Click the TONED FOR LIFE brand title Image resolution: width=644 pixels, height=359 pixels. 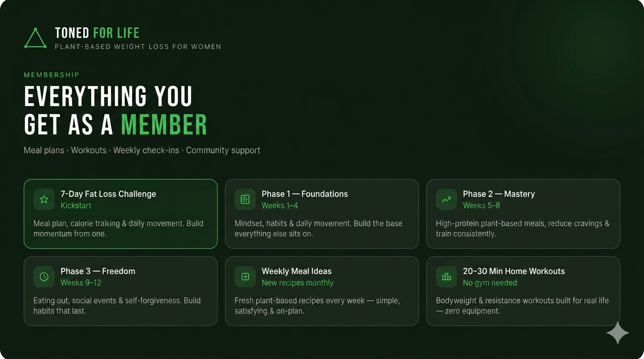[x=97, y=33]
